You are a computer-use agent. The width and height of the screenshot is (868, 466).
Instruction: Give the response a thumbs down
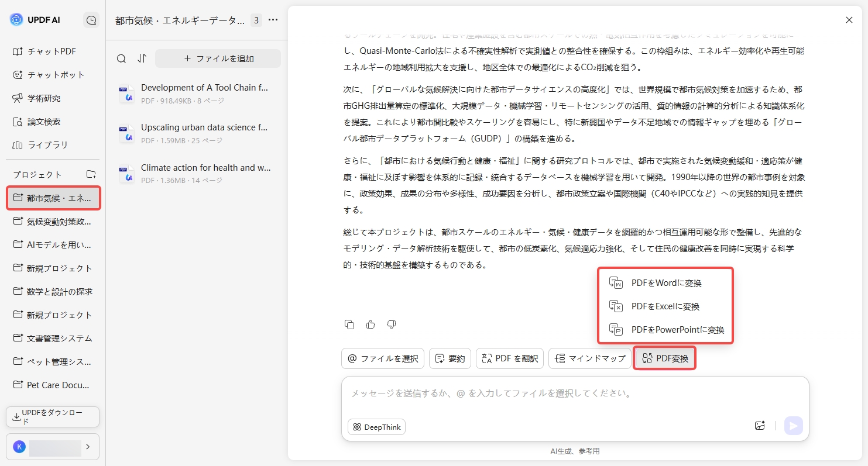click(x=391, y=324)
